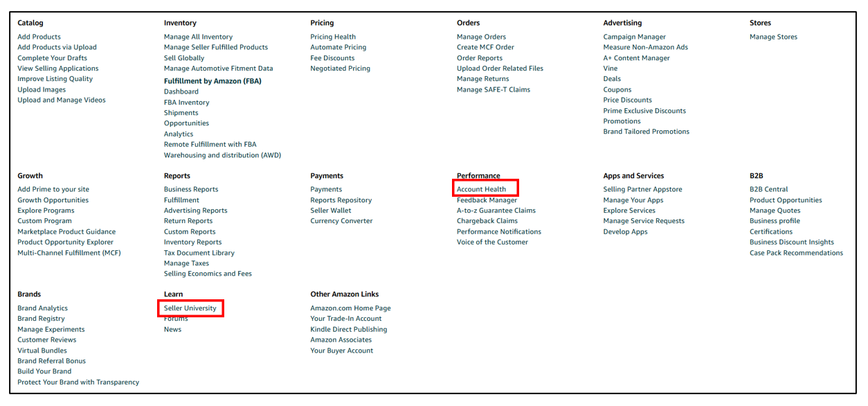Go to Automate Pricing
The width and height of the screenshot is (868, 406).
tap(338, 47)
